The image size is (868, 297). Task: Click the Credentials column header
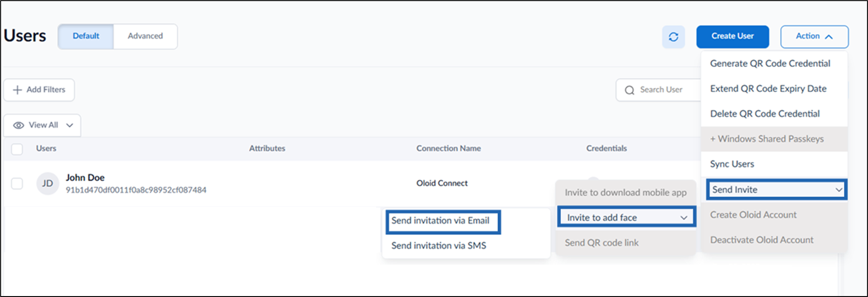point(606,149)
